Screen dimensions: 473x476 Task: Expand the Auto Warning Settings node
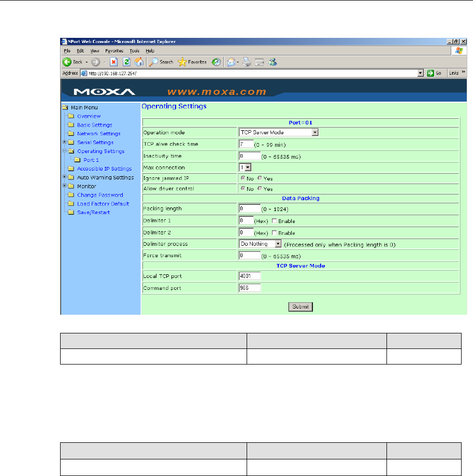point(64,177)
